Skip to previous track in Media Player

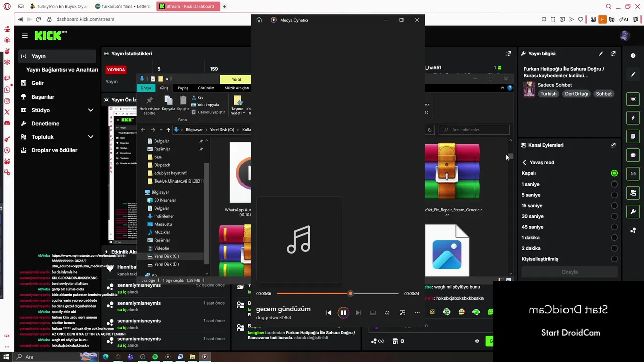coord(329,313)
